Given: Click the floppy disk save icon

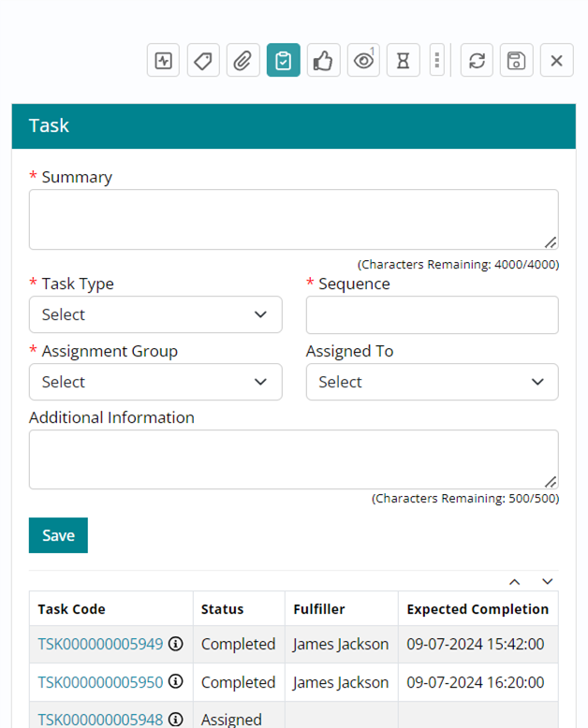Looking at the screenshot, I should click(x=516, y=61).
